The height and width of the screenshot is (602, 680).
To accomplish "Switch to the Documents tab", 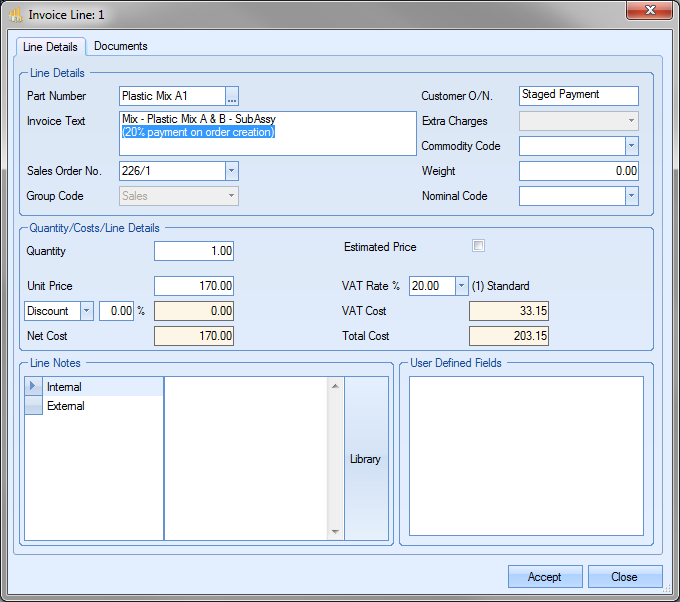I will coord(121,46).
